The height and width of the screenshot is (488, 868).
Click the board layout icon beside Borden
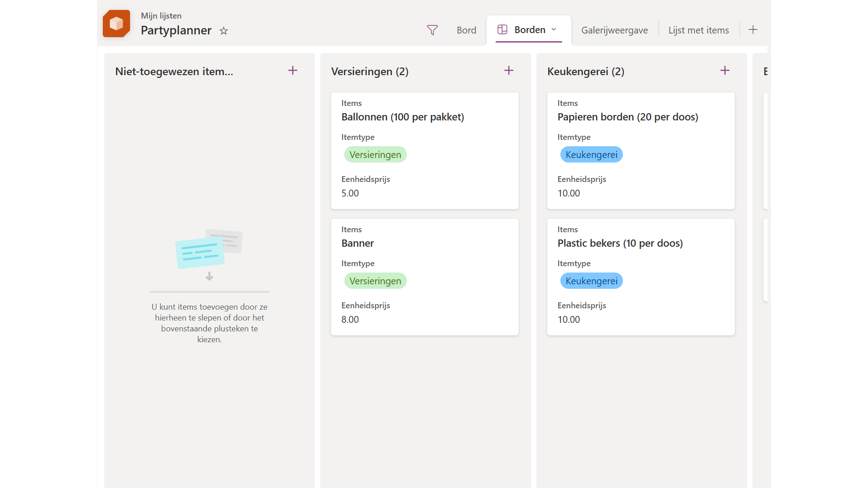point(502,30)
